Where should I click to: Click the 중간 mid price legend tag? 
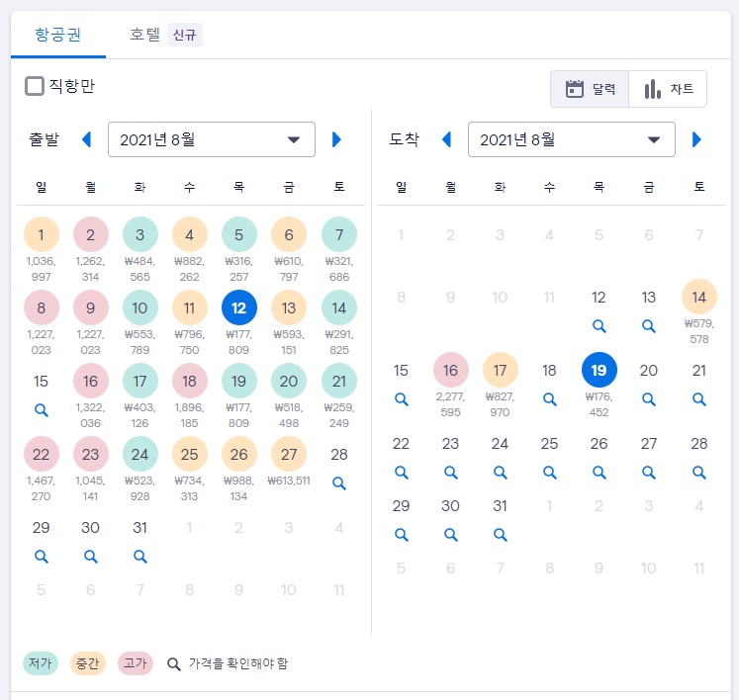(87, 663)
